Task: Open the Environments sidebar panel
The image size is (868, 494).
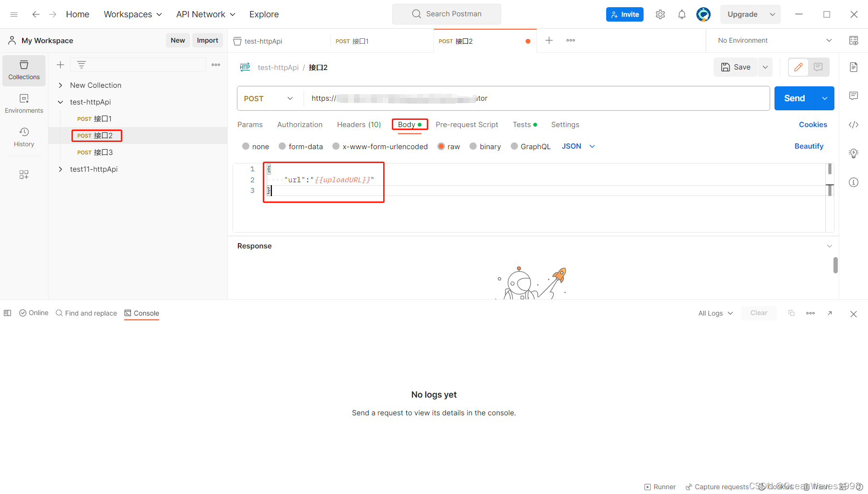Action: (x=24, y=104)
